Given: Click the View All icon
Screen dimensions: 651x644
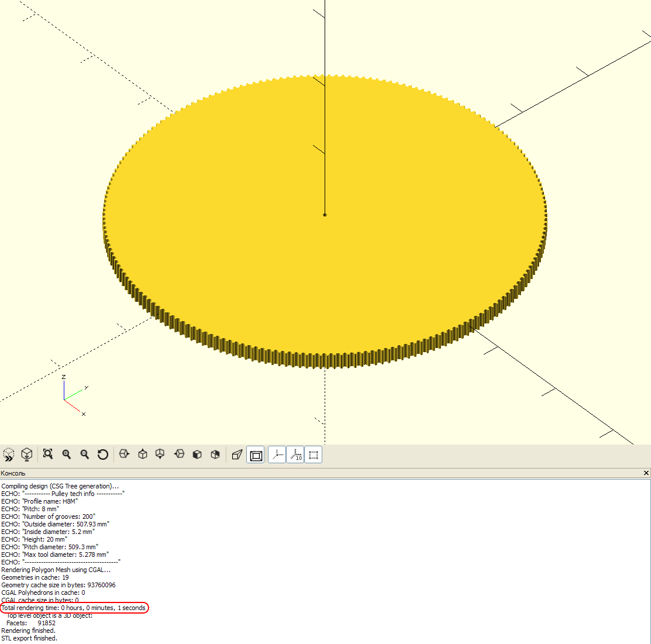Looking at the screenshot, I should tap(48, 454).
